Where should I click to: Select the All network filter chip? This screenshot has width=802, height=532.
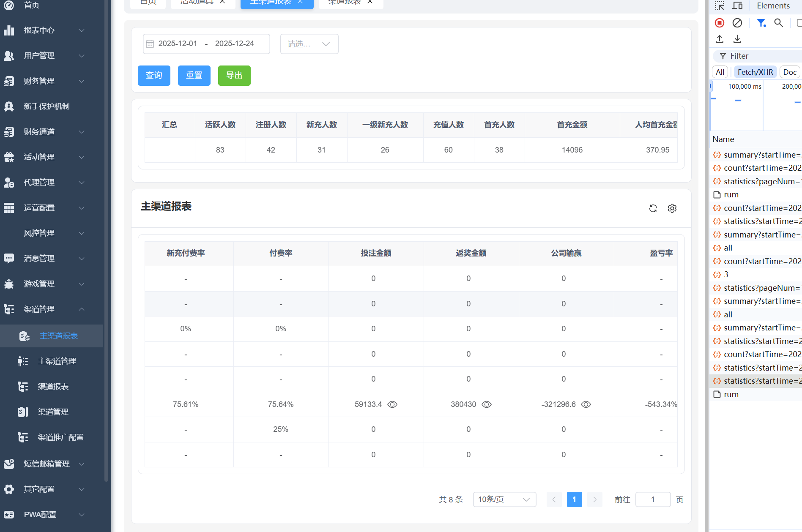click(720, 72)
